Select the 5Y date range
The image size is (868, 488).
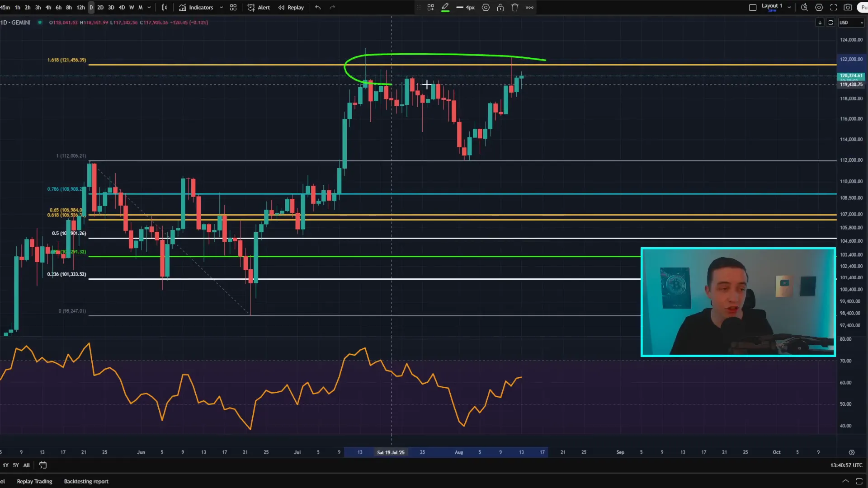[x=16, y=465]
